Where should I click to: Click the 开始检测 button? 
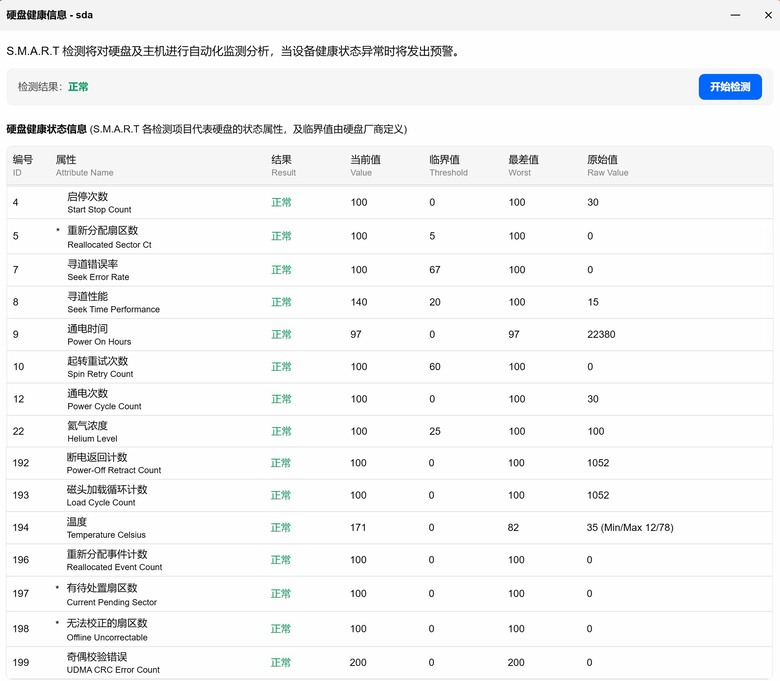tap(730, 87)
